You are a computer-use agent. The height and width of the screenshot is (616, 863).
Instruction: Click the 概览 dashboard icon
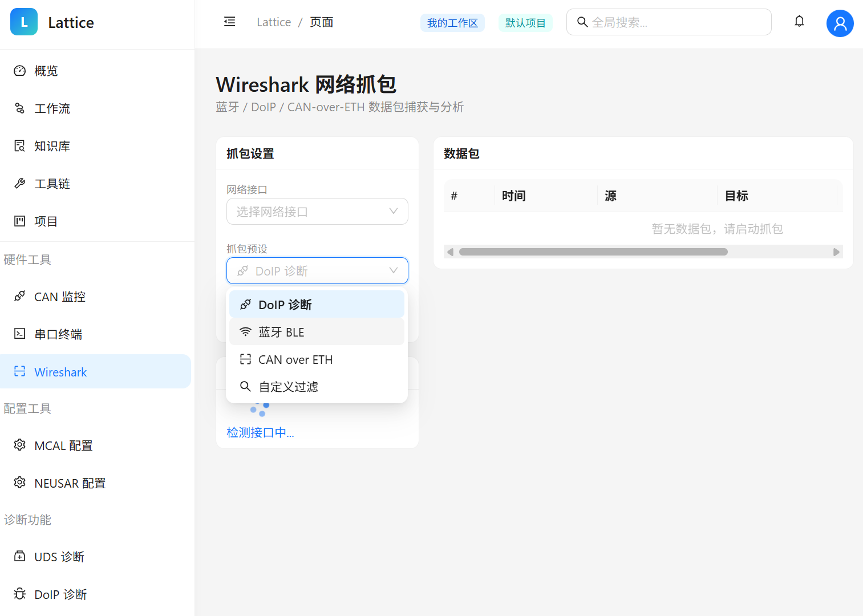(x=20, y=70)
